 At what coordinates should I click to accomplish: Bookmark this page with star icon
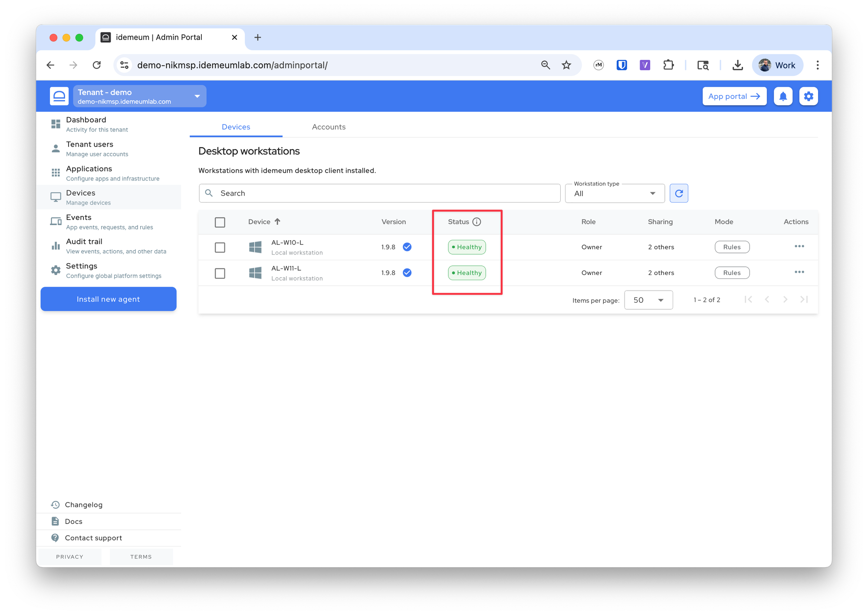point(566,65)
